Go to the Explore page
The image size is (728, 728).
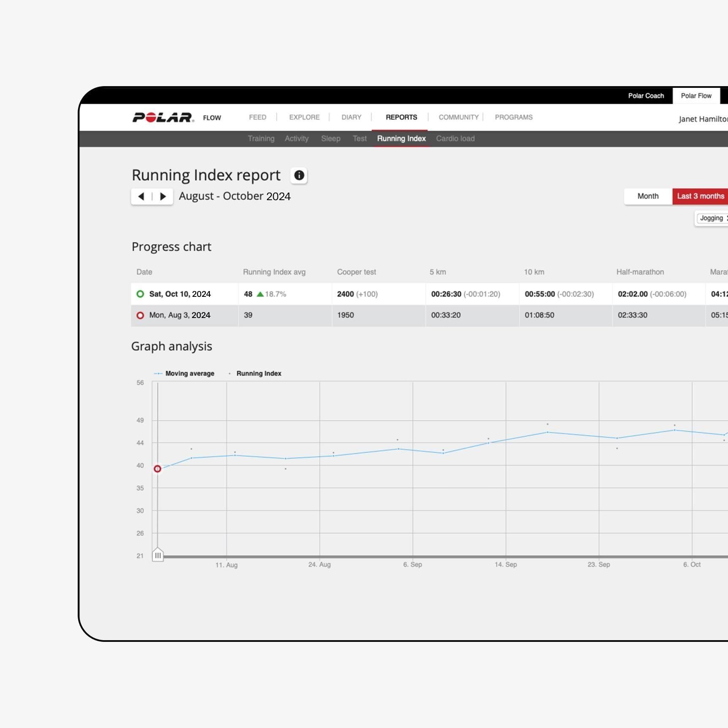304,117
